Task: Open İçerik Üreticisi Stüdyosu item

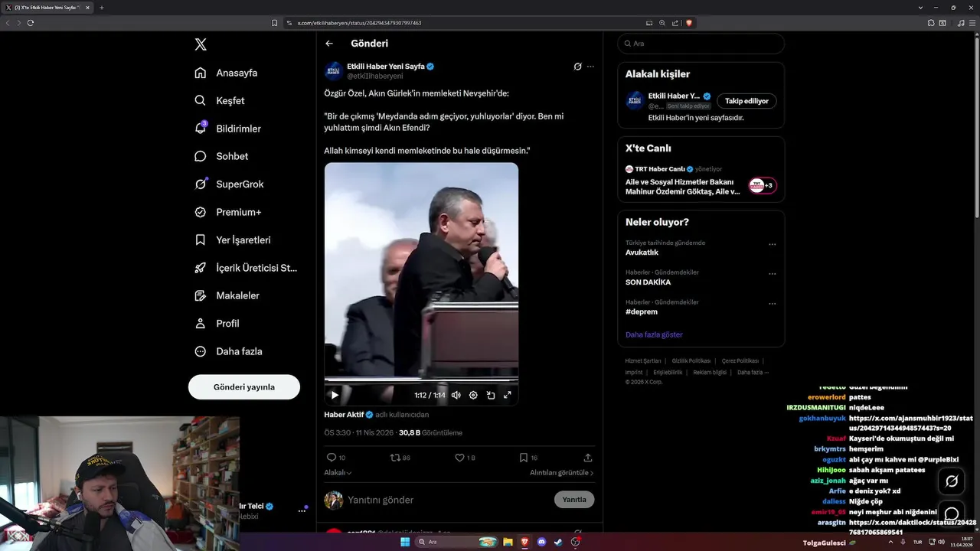Action: click(246, 268)
